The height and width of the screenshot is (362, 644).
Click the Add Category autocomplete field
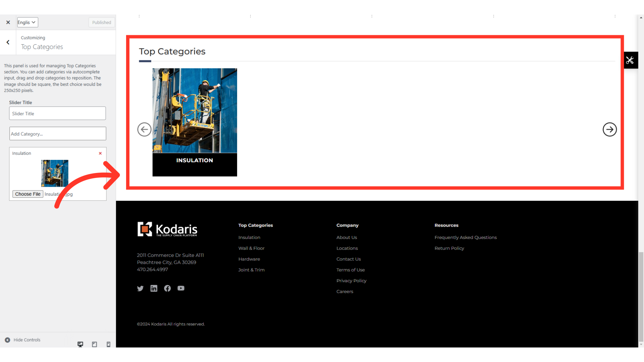[58, 134]
